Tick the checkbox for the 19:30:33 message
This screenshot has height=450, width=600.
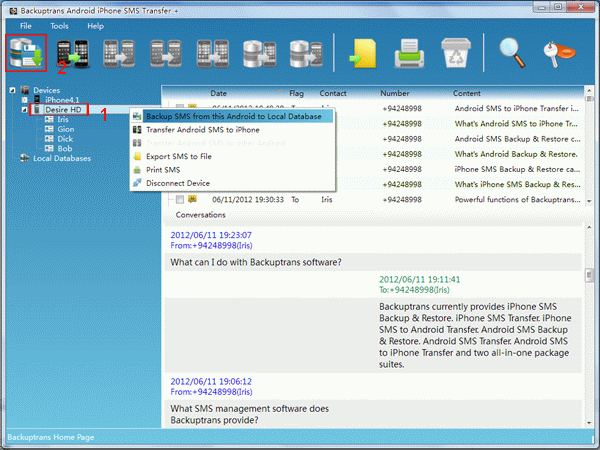pos(180,199)
